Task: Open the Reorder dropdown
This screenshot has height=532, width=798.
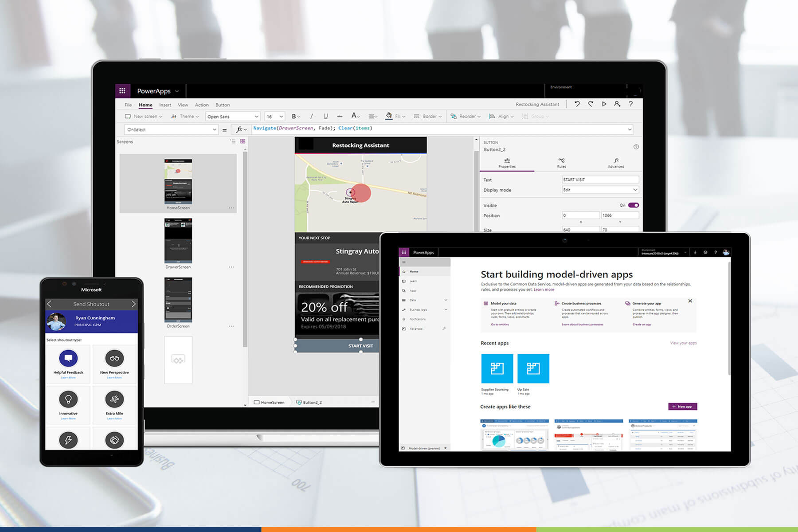Action: [466, 117]
